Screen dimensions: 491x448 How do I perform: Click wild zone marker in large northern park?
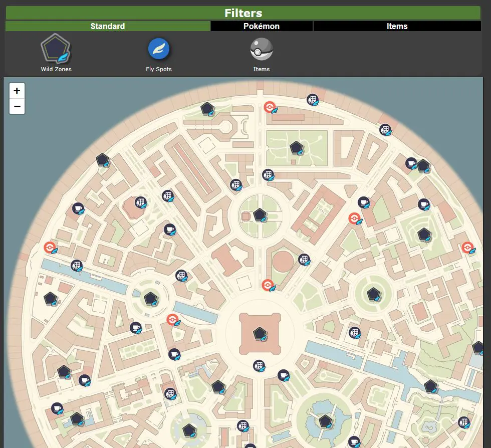(297, 147)
